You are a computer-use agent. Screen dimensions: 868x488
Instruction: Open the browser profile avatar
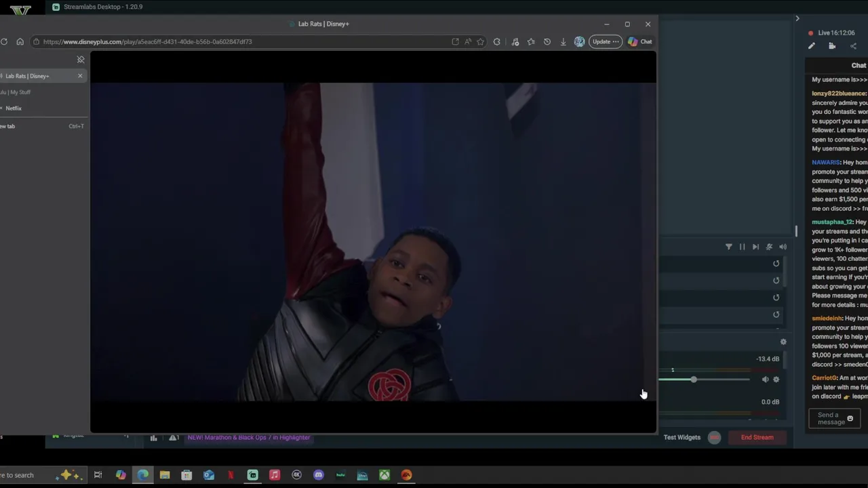tap(579, 41)
